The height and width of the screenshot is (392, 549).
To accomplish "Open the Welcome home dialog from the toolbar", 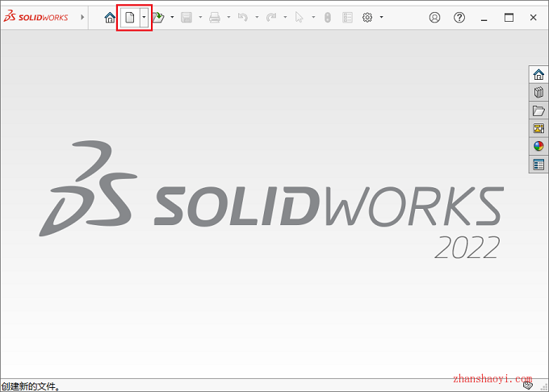I will click(110, 17).
